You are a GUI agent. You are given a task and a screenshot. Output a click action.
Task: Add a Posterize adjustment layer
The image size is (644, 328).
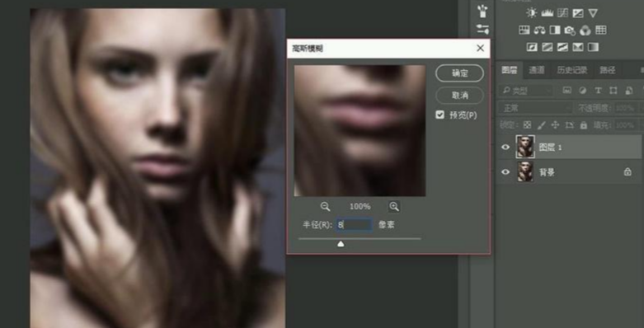click(x=547, y=47)
